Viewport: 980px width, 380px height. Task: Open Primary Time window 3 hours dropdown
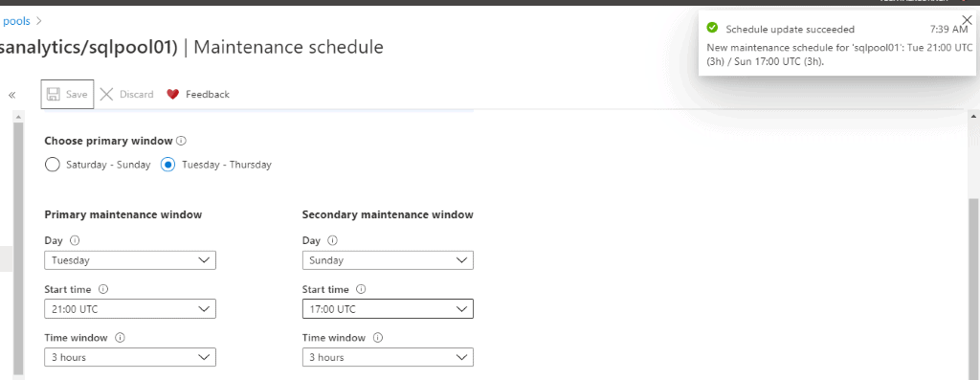click(130, 357)
